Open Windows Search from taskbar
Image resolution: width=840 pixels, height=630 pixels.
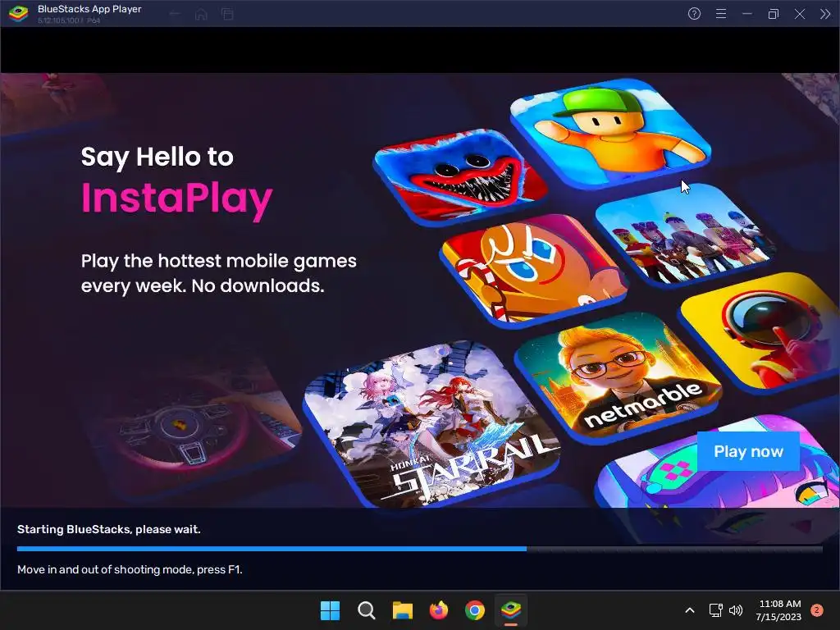pyautogui.click(x=367, y=610)
